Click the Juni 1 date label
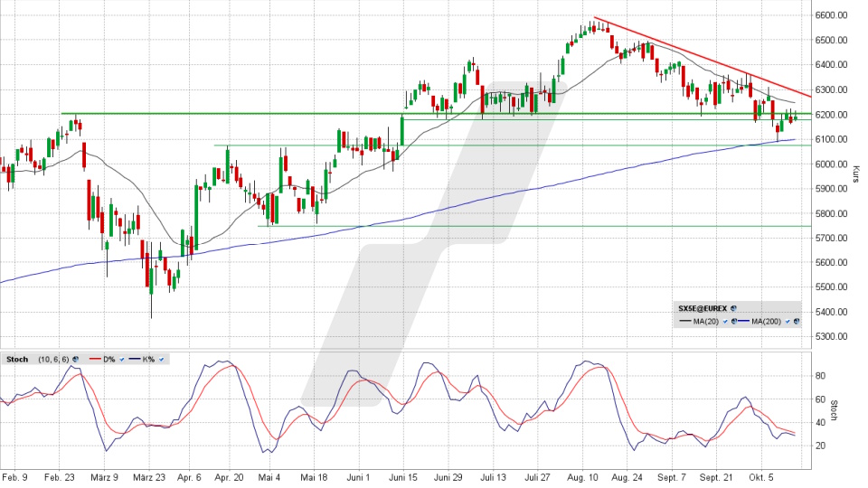 [358, 477]
